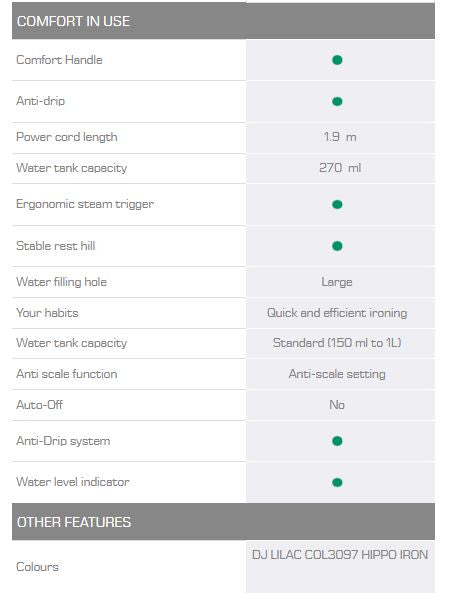Click the Colours label

[37, 567]
